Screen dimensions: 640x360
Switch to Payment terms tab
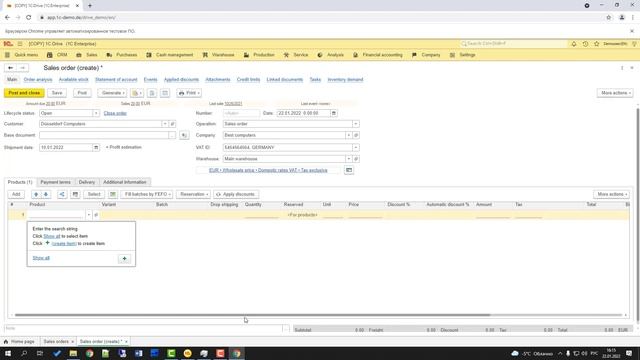pos(56,182)
